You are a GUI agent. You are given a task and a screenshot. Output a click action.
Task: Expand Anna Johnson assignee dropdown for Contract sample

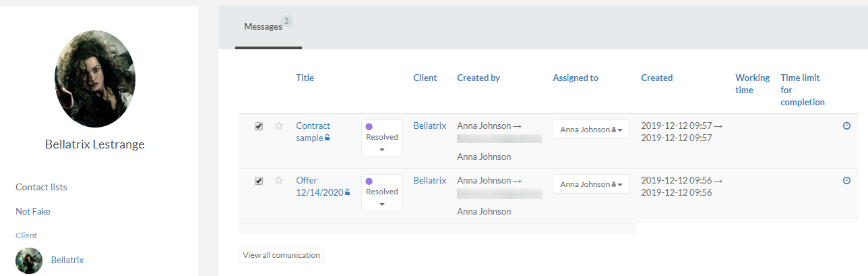click(591, 130)
